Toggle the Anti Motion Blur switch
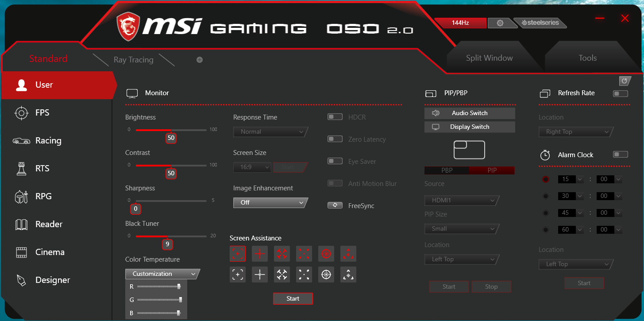 pos(335,183)
